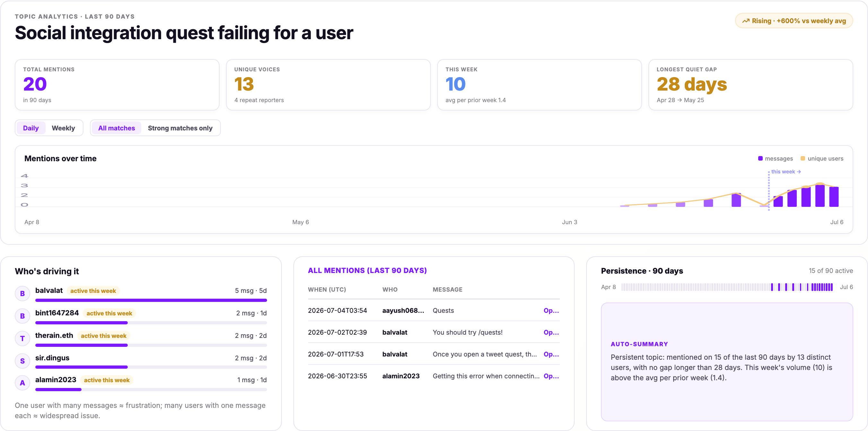Open the 'Once you open a tweet quest' mention link
Image resolution: width=868 pixels, height=431 pixels.
click(x=551, y=355)
